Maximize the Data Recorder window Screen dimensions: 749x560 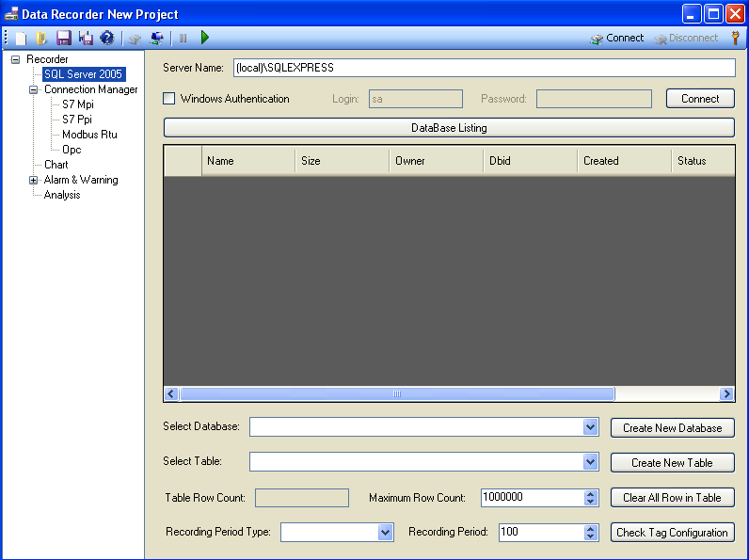click(x=713, y=14)
